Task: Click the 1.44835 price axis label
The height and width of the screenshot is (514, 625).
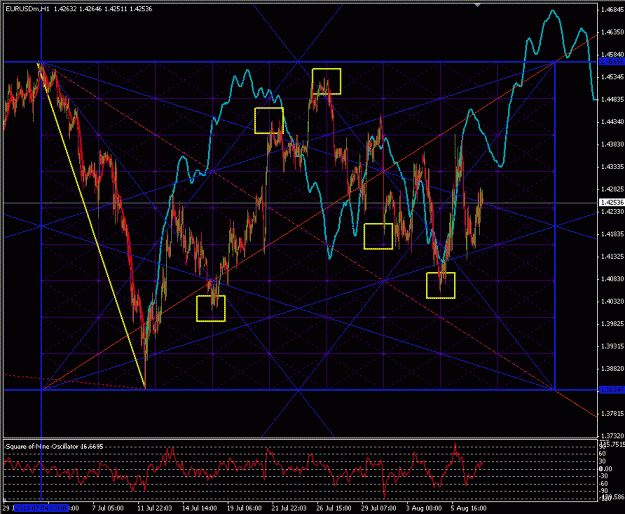Action: (x=613, y=99)
